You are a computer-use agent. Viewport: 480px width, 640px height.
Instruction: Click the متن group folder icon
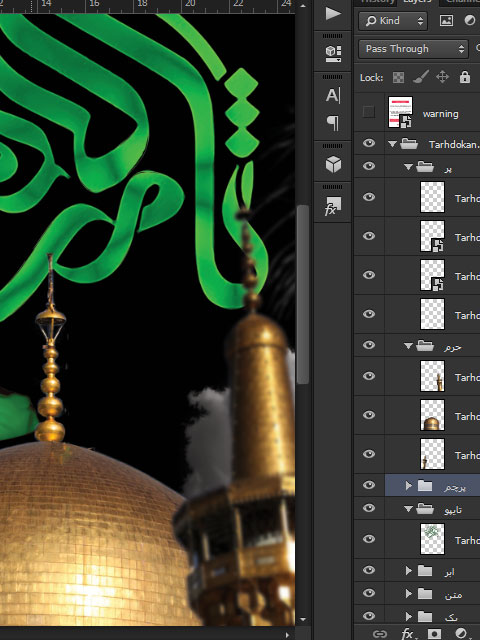click(x=424, y=593)
